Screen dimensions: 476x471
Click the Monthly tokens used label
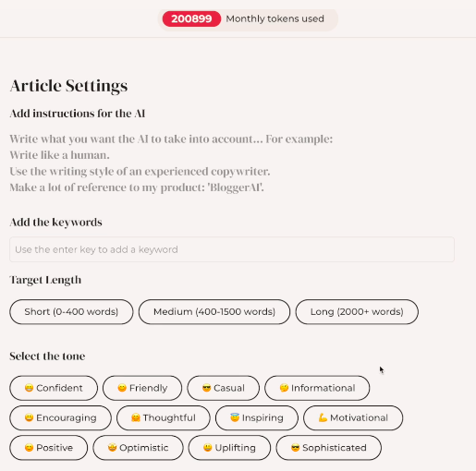coord(275,18)
